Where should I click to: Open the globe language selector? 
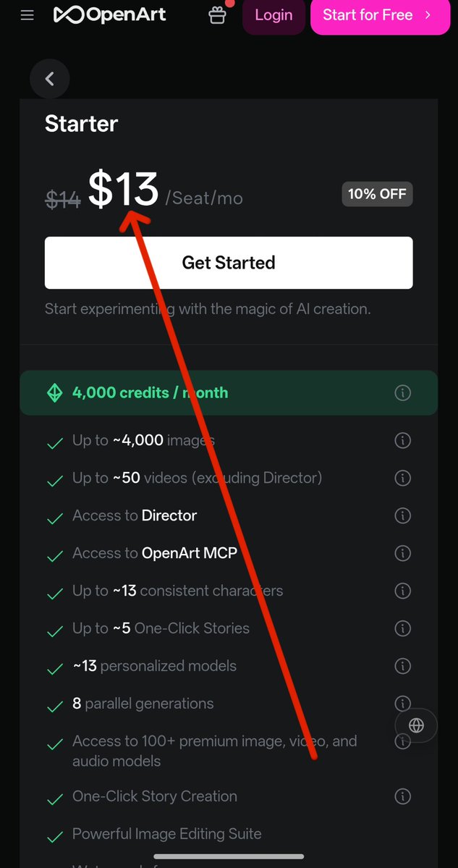(x=417, y=725)
